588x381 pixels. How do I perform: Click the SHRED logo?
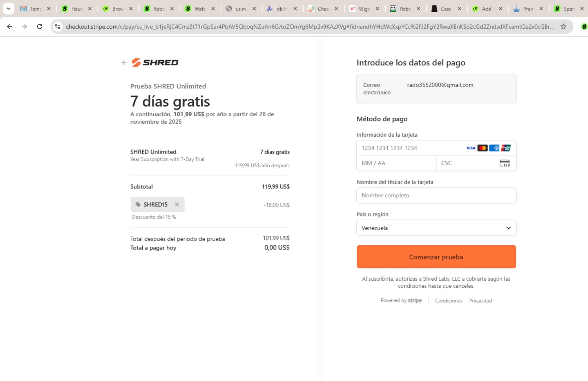(155, 63)
